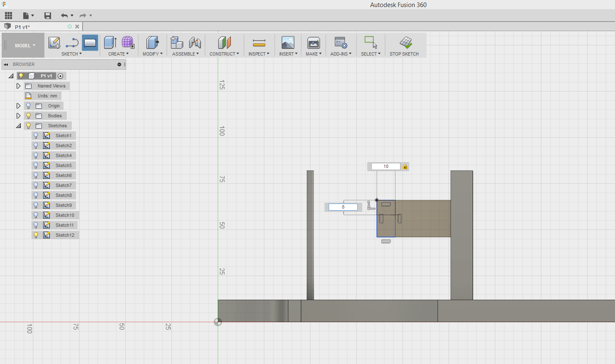Toggle visibility bulb for Origin

click(x=29, y=106)
